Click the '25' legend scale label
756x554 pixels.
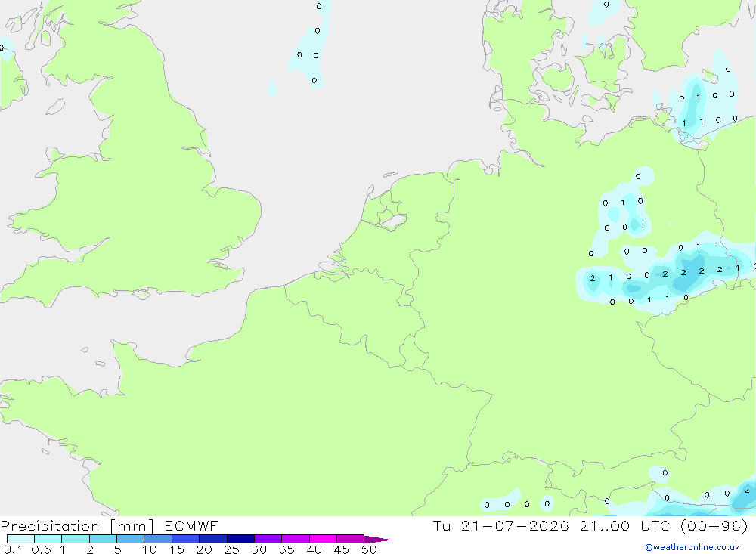point(232,549)
